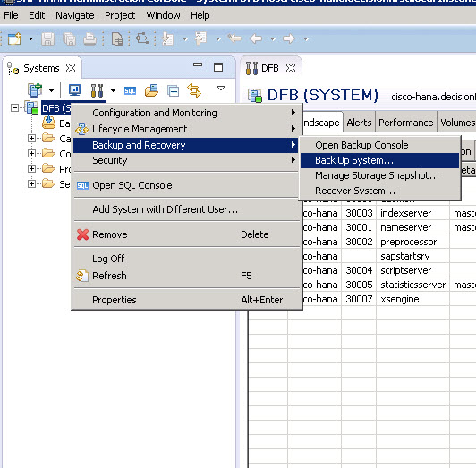Open the Systems view menu triangle
This screenshot has width=476, height=468.
point(221,89)
